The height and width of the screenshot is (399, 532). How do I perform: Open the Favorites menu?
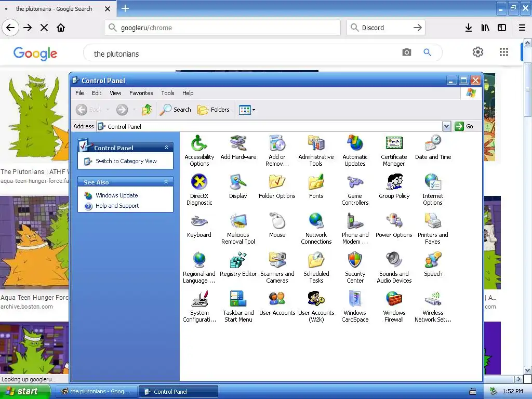141,93
